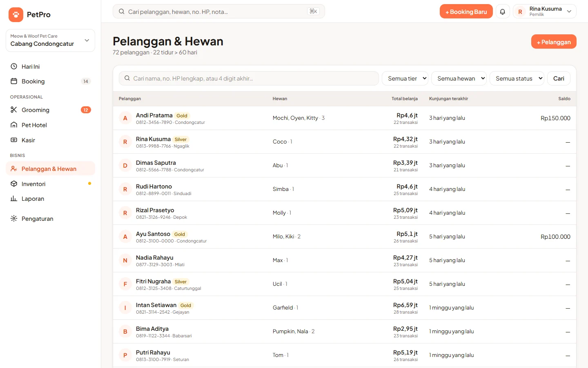588x368 pixels.
Task: Open Pet Hotel section
Action: coord(50,125)
